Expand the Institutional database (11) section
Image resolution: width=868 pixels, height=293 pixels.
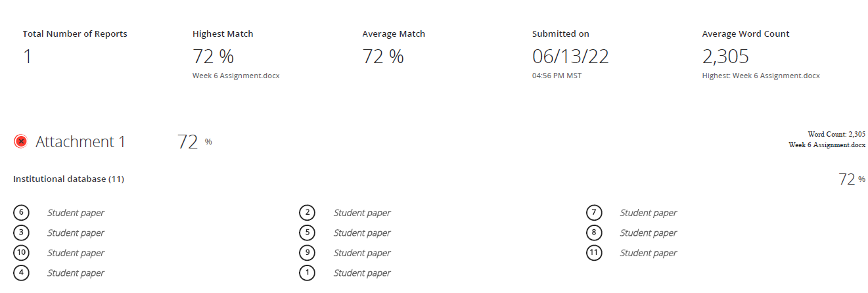(68, 179)
